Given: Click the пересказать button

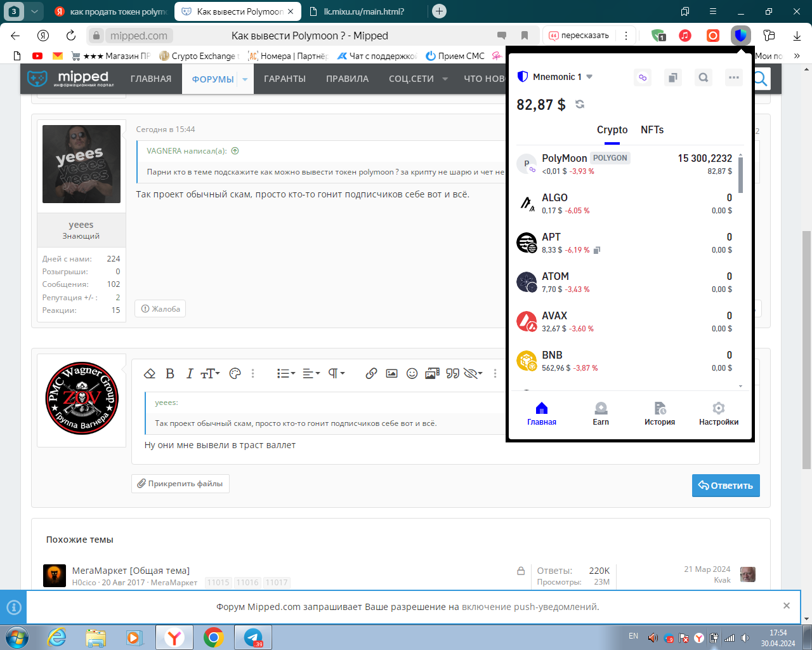Looking at the screenshot, I should [579, 36].
